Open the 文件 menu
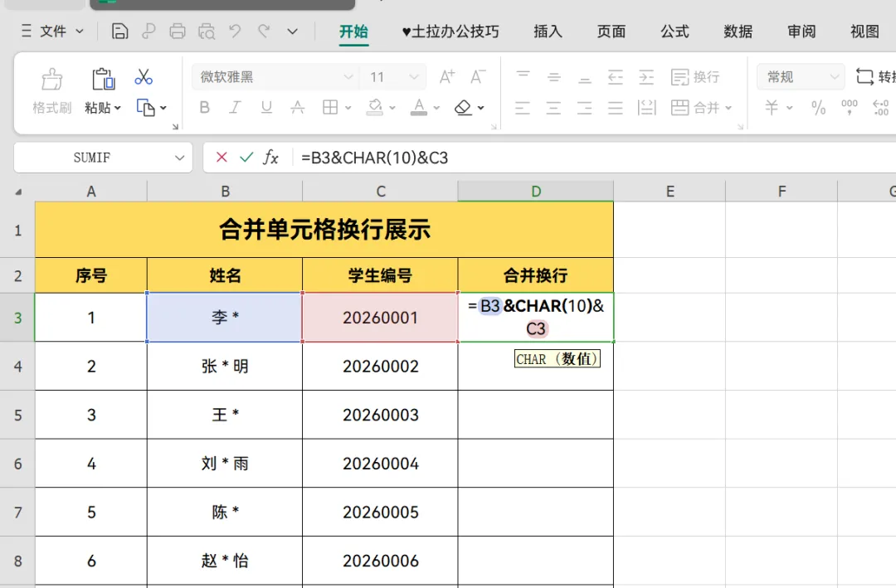Viewport: 896px width, 588px height. pyautogui.click(x=52, y=31)
